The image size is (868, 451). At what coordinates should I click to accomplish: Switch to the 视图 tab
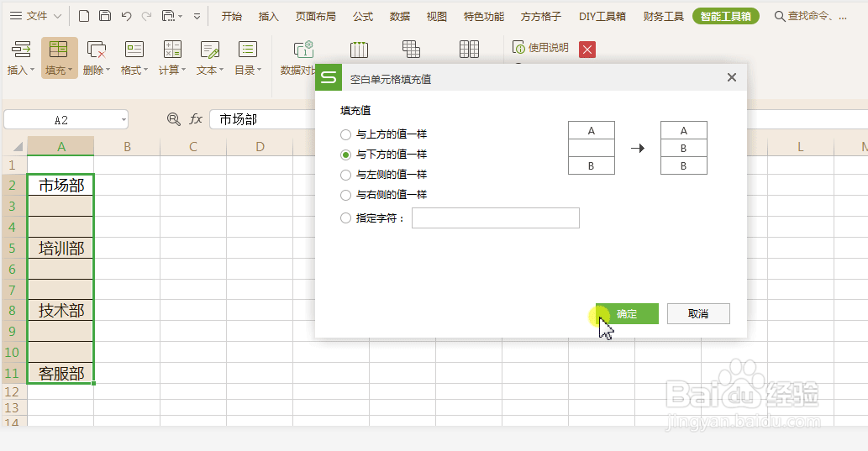pos(437,17)
